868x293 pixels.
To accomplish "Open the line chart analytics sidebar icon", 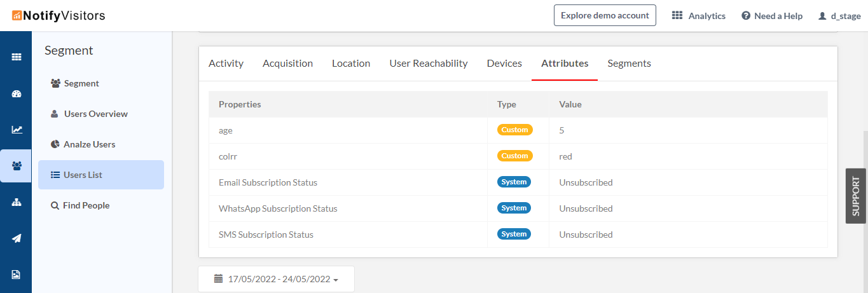I will tap(17, 130).
